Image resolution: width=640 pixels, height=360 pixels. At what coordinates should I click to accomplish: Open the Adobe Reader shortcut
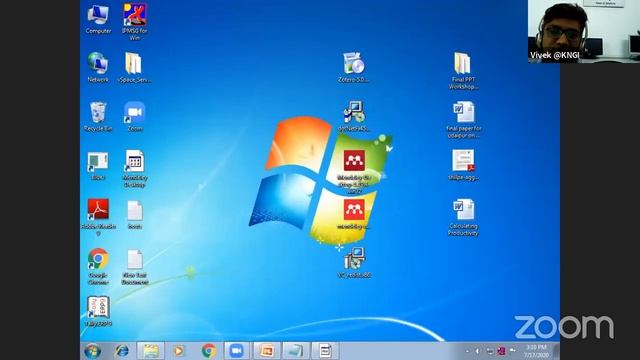pyautogui.click(x=98, y=217)
